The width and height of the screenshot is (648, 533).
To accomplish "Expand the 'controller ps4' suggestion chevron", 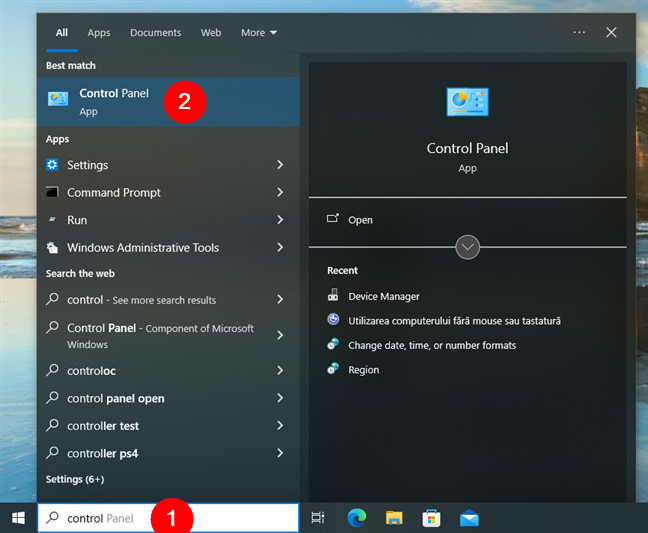I will pos(280,453).
